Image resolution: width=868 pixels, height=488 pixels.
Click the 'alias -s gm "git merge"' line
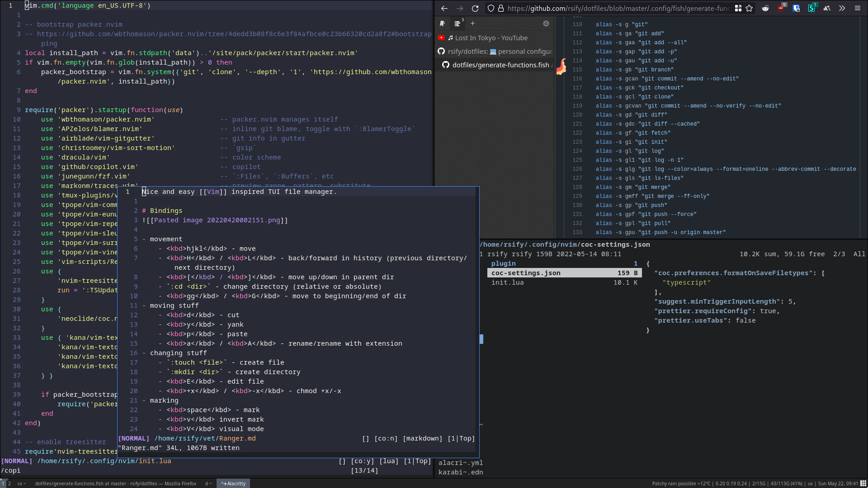click(x=633, y=187)
